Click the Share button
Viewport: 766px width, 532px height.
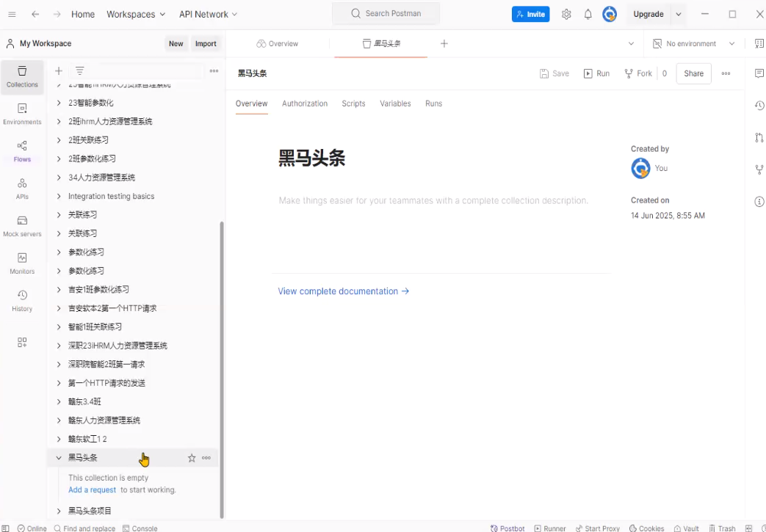click(x=694, y=73)
